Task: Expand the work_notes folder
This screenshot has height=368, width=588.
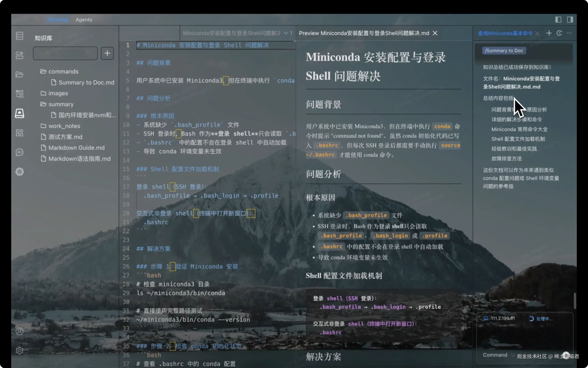Action: [x=64, y=126]
